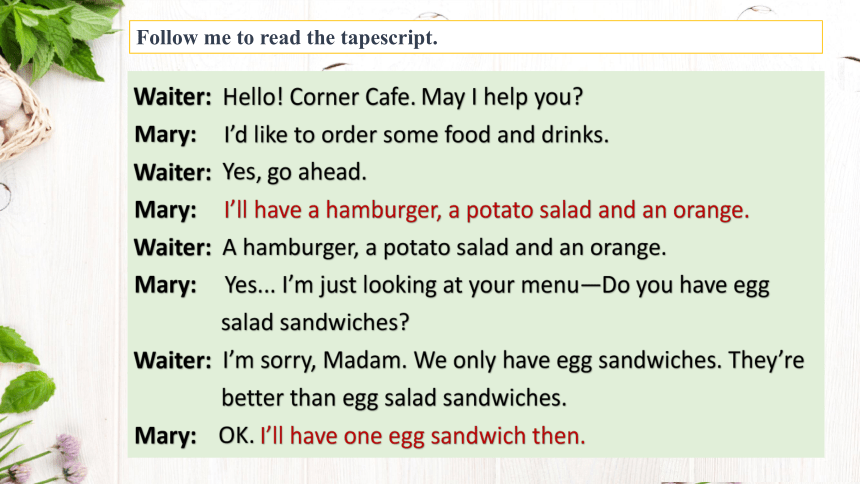Click the "Waiter:" label before "Yes, go ahead."

point(173,173)
